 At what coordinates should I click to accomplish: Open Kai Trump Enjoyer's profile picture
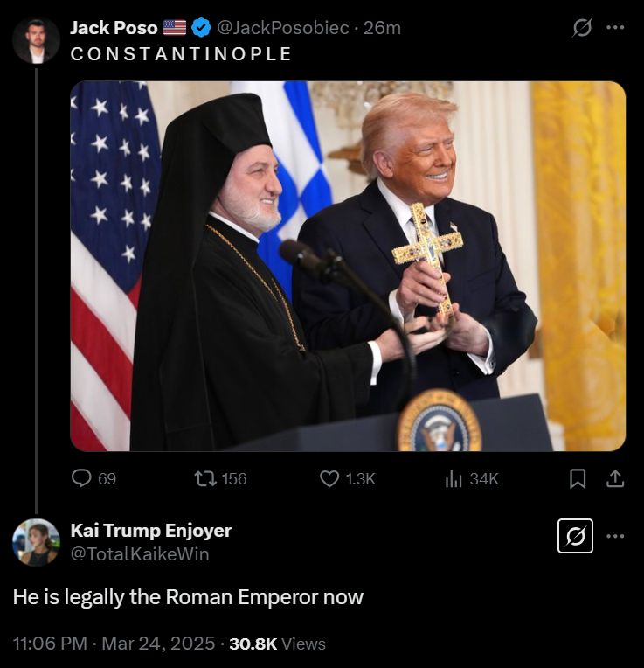(36, 542)
